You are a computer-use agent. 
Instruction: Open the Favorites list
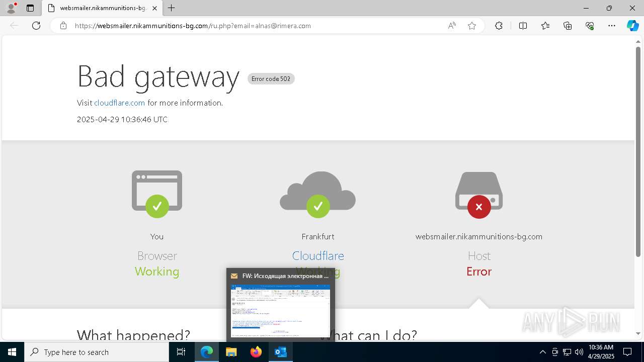click(x=545, y=26)
